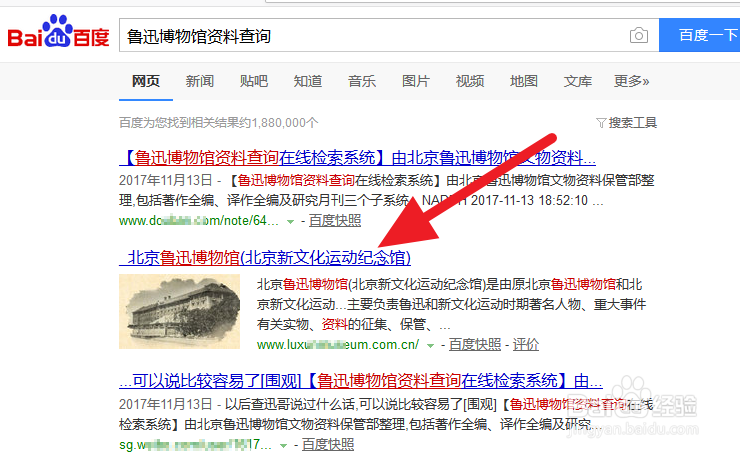
Task: Open the 图片 tab
Action: coord(415,81)
